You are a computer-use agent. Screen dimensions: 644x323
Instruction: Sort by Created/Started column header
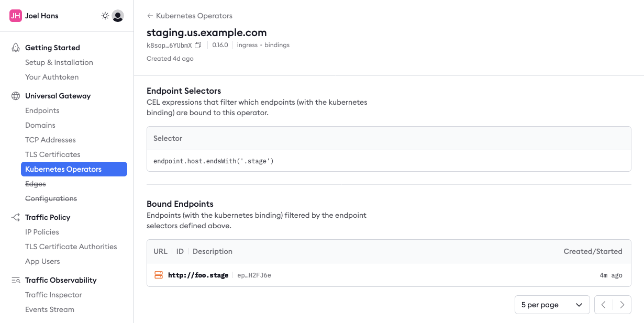pos(593,251)
